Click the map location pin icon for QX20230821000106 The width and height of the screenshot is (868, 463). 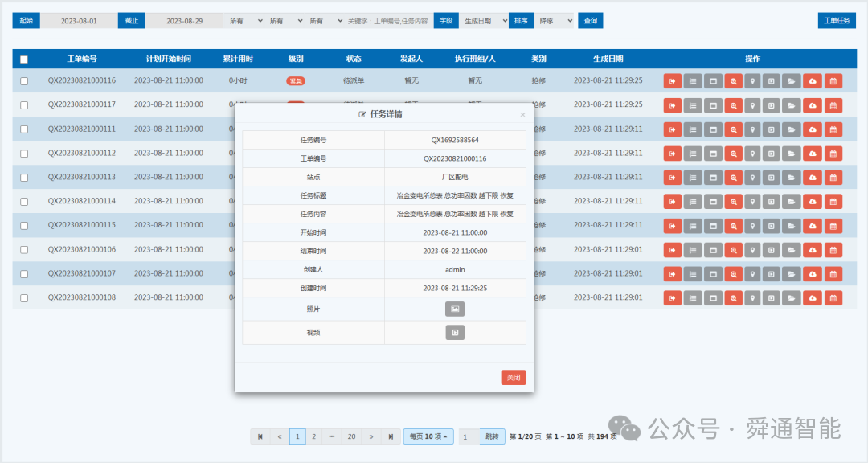752,250
